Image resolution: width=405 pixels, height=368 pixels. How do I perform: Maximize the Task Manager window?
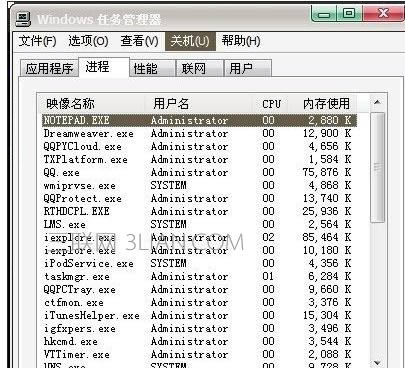[349, 13]
